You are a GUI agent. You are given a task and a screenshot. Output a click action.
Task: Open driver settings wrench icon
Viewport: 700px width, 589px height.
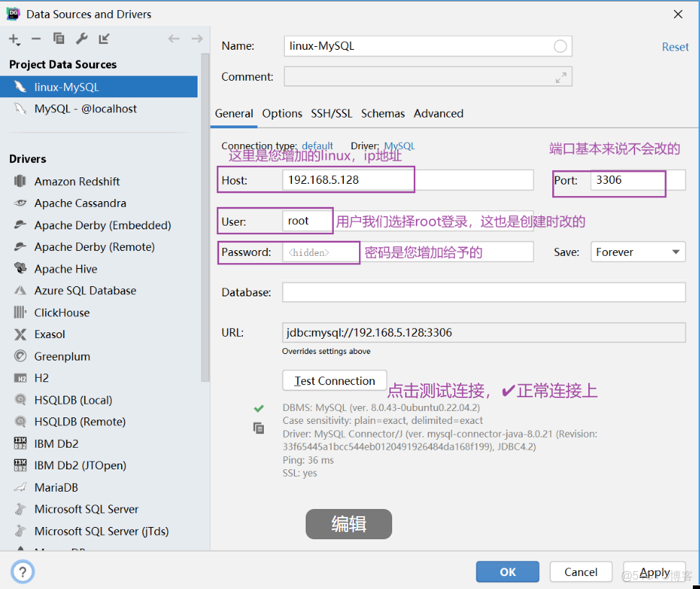81,39
